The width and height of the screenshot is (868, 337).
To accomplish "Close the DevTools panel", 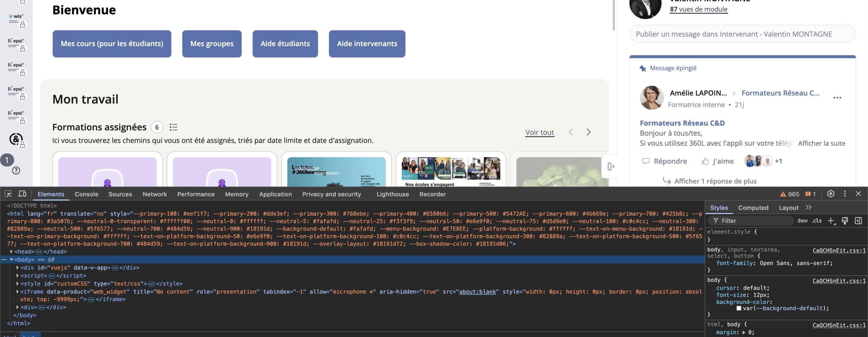I will [x=858, y=194].
